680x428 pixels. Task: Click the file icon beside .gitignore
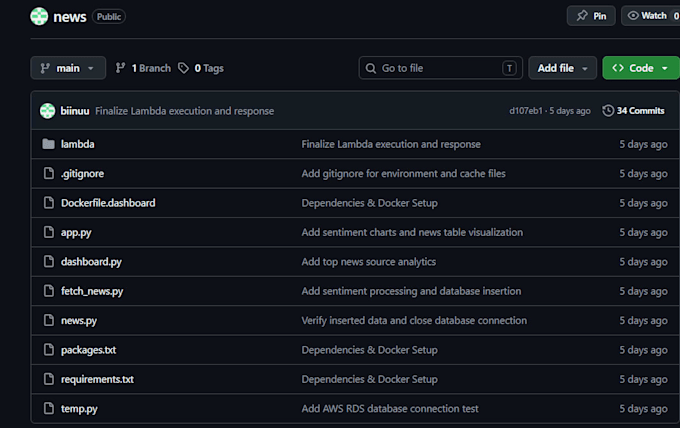[x=49, y=173]
